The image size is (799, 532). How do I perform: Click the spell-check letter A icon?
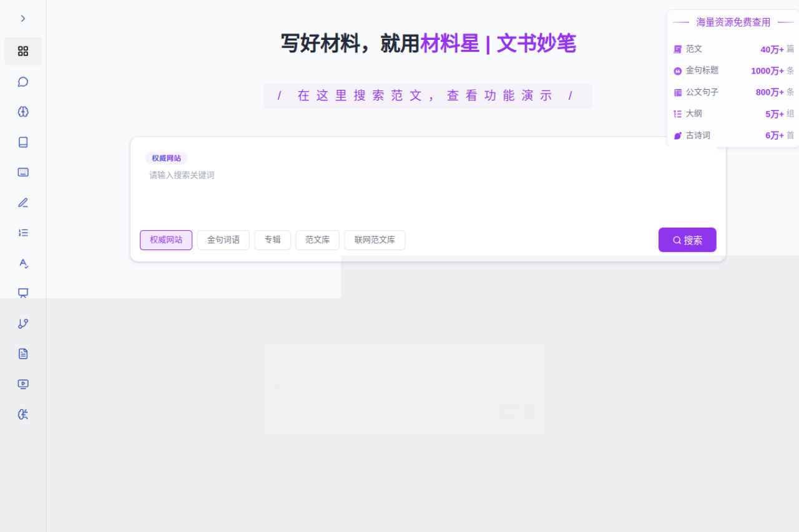click(x=23, y=263)
